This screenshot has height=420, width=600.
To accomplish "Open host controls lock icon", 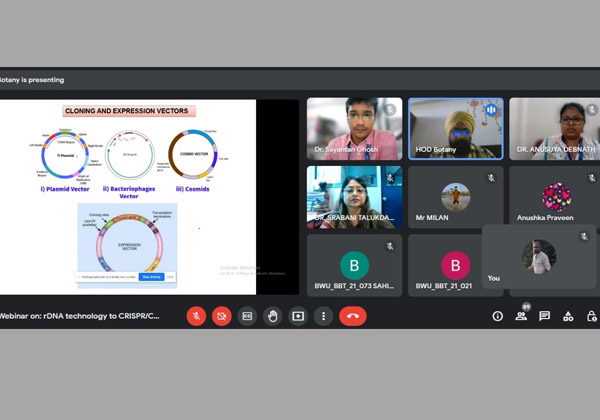I will [592, 316].
